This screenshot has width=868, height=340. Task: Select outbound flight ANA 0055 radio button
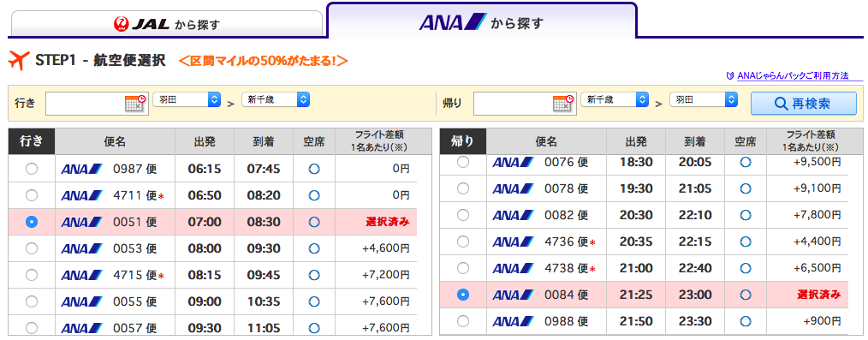pyautogui.click(x=32, y=301)
